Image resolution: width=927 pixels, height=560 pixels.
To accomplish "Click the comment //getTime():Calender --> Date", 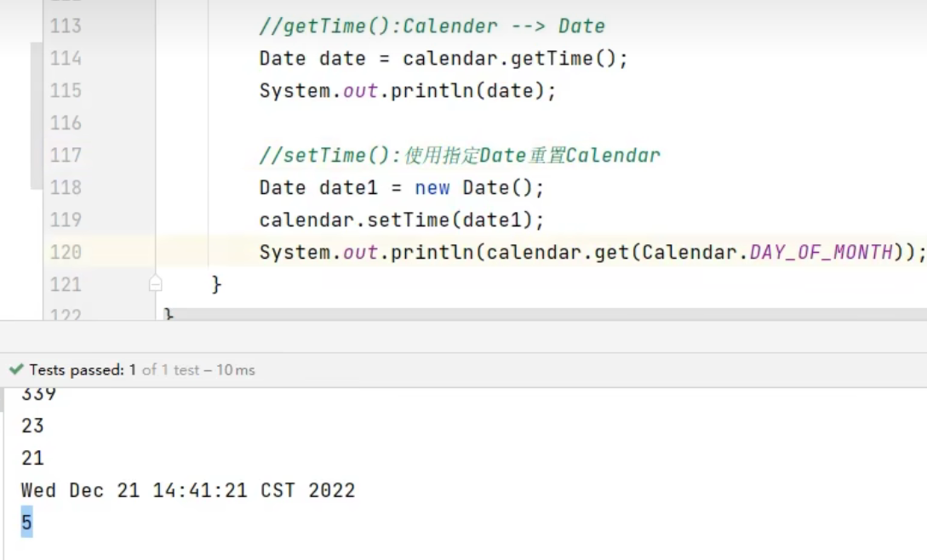I will click(432, 26).
